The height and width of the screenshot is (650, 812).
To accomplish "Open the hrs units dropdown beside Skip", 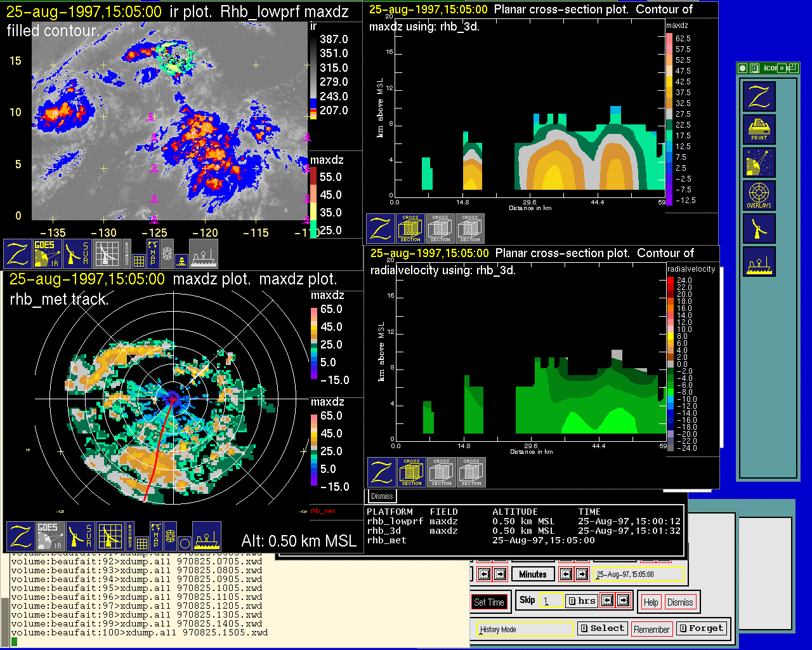I will pyautogui.click(x=582, y=600).
